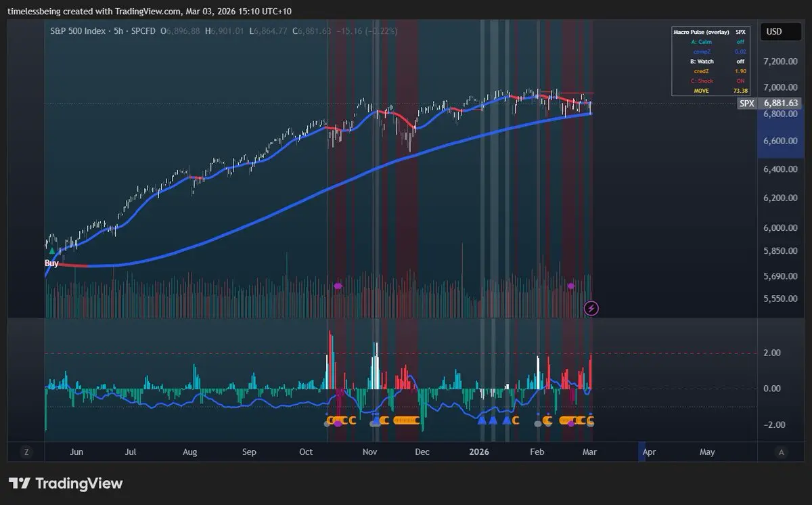This screenshot has width=812, height=505.
Task: Click the 6,400.00 price axis label
Action: coord(780,169)
